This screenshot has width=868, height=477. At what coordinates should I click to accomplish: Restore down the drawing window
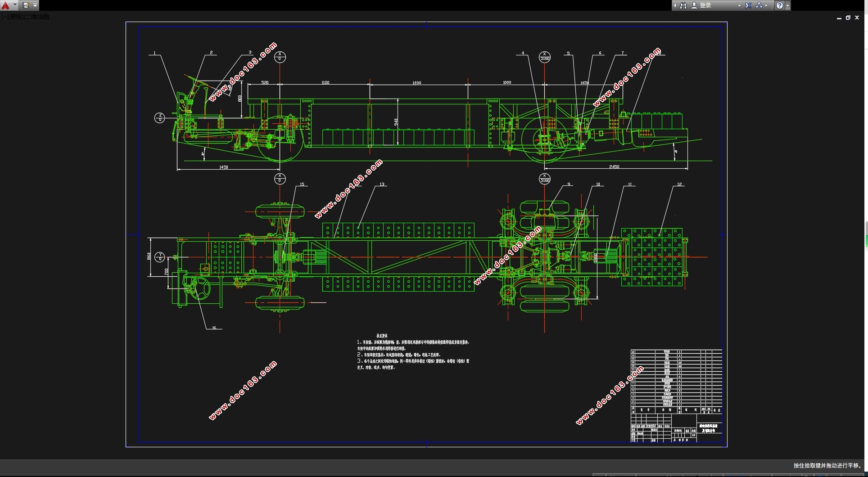848,18
